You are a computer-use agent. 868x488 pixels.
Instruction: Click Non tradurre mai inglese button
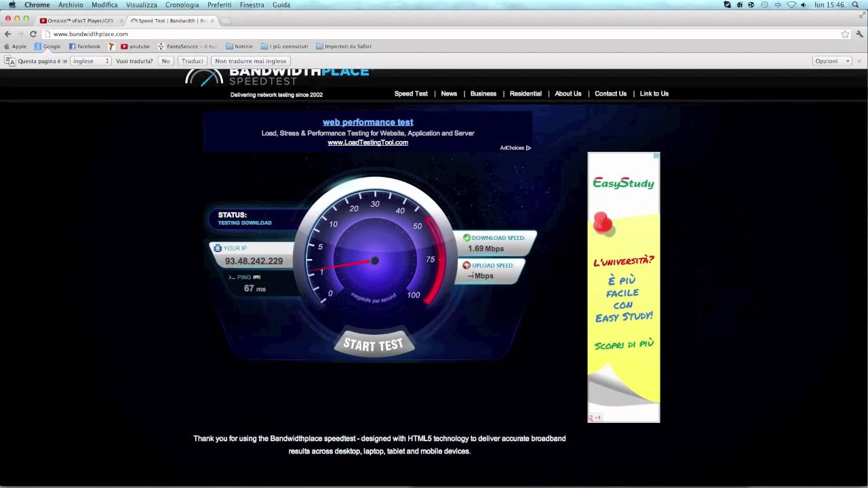251,61
